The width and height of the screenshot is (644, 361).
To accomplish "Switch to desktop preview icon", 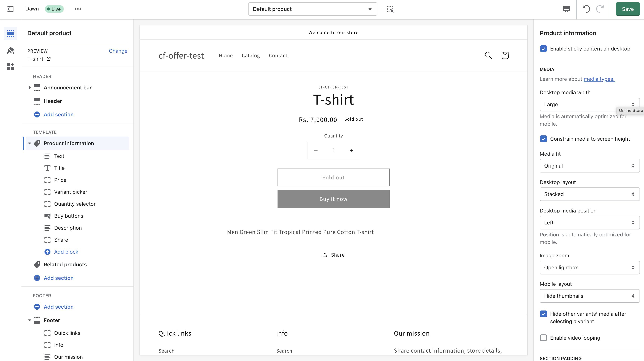I will [566, 9].
